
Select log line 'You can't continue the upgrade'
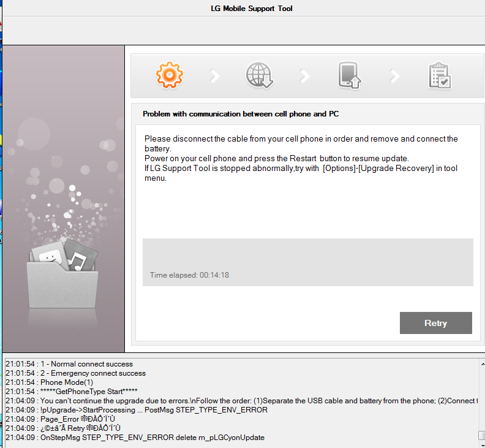click(x=241, y=401)
